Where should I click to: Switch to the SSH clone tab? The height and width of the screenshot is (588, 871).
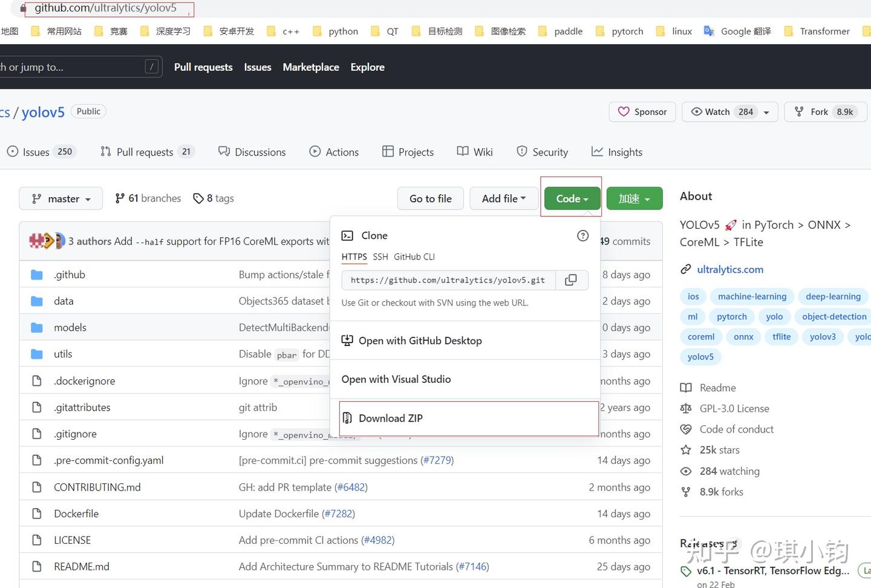tap(380, 256)
